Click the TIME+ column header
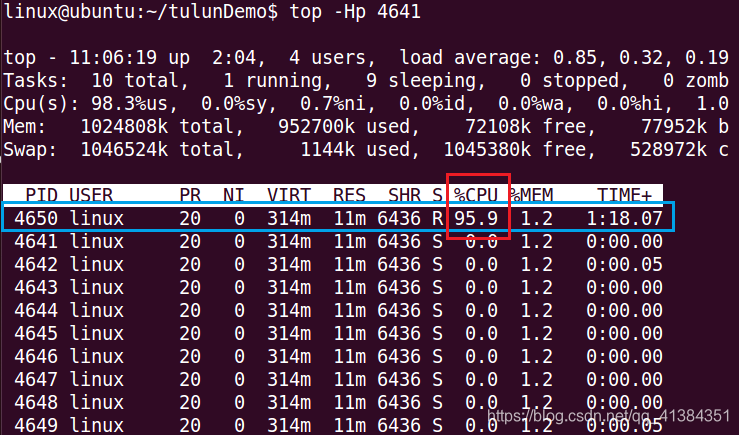The width and height of the screenshot is (739, 435). click(x=625, y=195)
